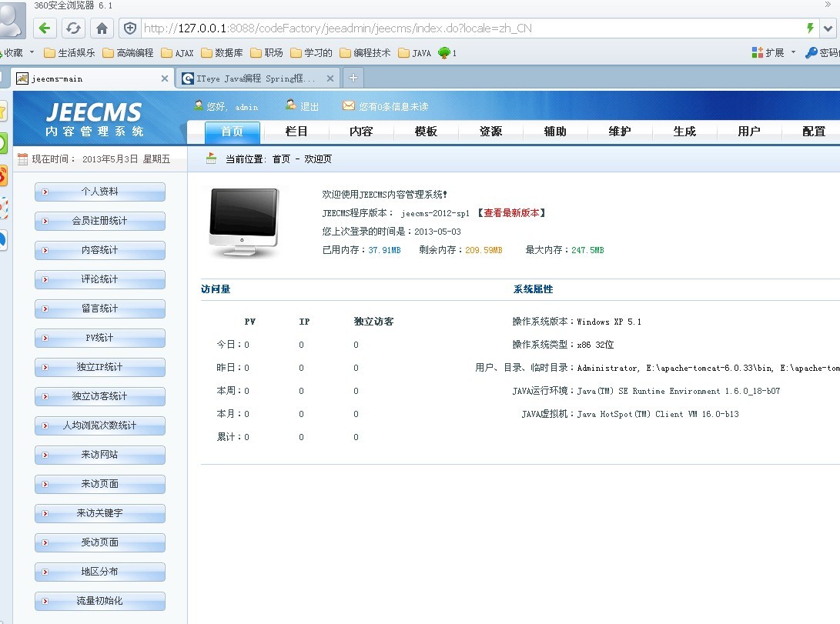840x624 pixels.
Task: Open the 扩展 extensions menu
Action: [x=773, y=52]
